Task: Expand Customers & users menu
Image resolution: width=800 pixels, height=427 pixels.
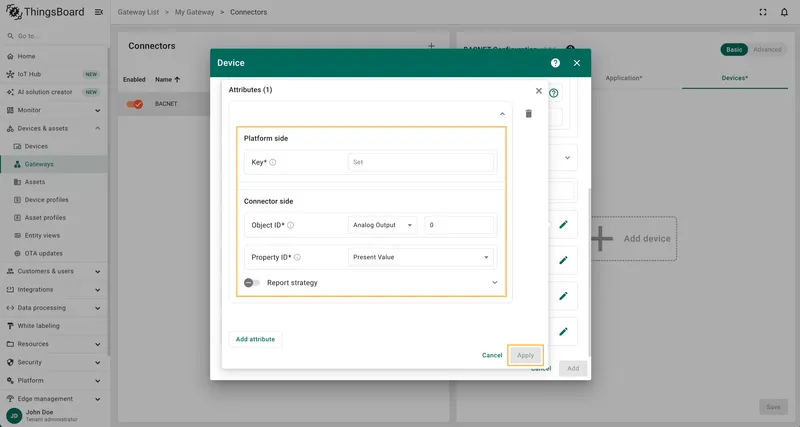Action: coord(97,271)
